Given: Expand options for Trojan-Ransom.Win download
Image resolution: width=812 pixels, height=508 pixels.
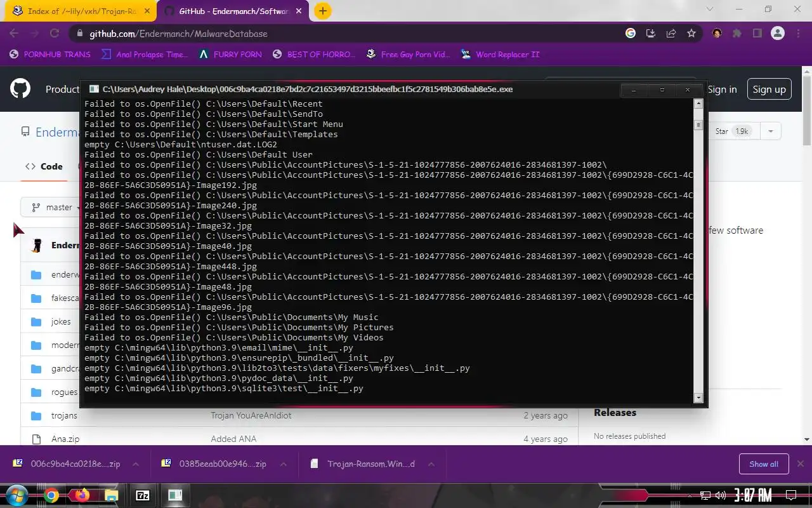Looking at the screenshot, I should [x=431, y=464].
